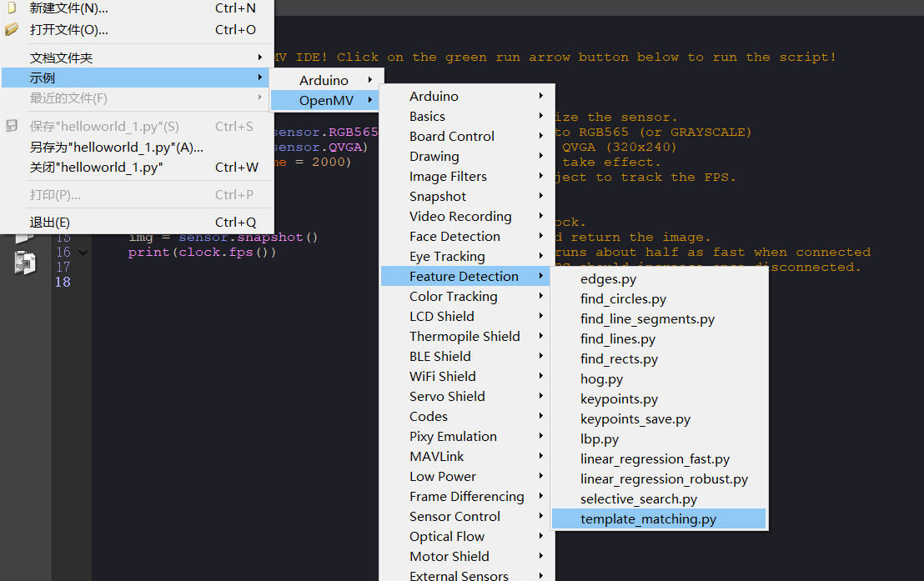The height and width of the screenshot is (581, 924).
Task: Expand the Eye Tracking category
Action: click(x=465, y=257)
